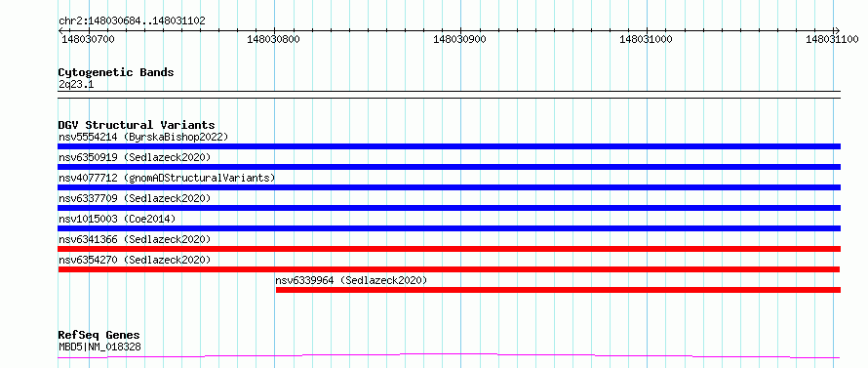
Task: Select the red bar under nsv6354270
Action: 449,269
